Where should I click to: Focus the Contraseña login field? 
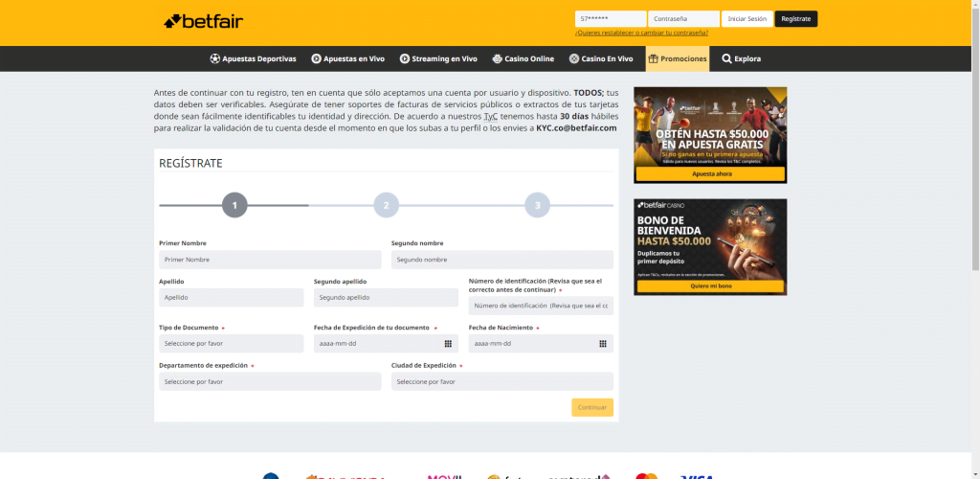tap(683, 19)
